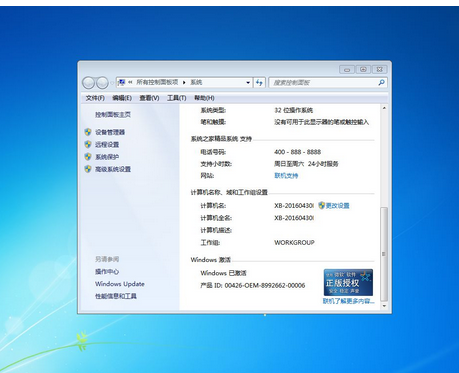Open the 查看(V) menu
Viewport: 459px width, 373px height.
pyautogui.click(x=149, y=98)
